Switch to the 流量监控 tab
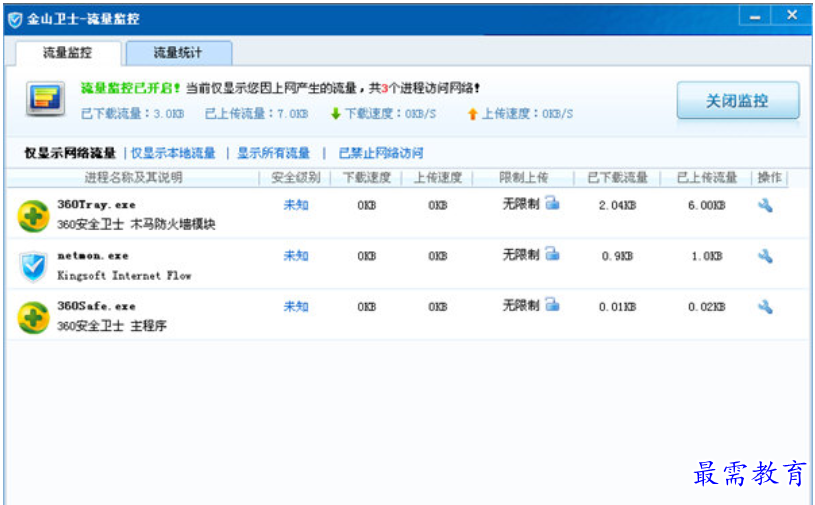This screenshot has height=505, width=815. pyautogui.click(x=68, y=53)
